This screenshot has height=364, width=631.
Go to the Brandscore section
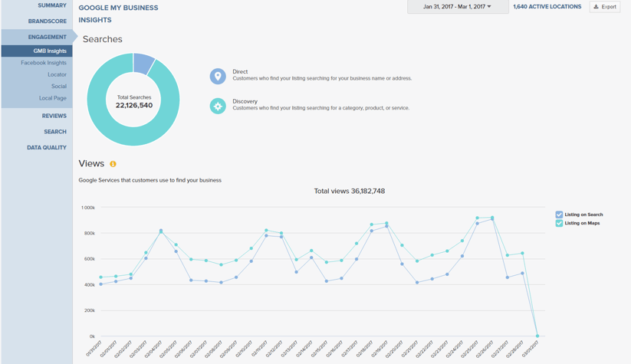coord(47,21)
